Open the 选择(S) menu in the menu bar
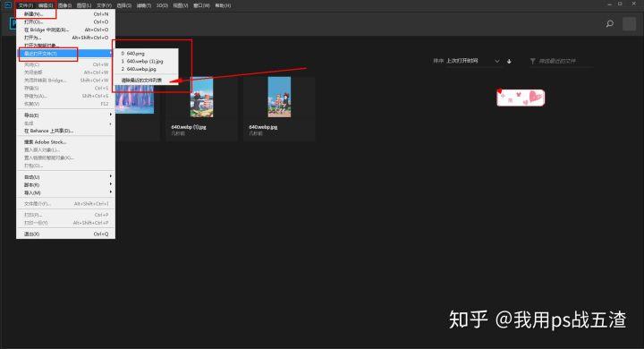The height and width of the screenshot is (349, 644). pyautogui.click(x=123, y=5)
